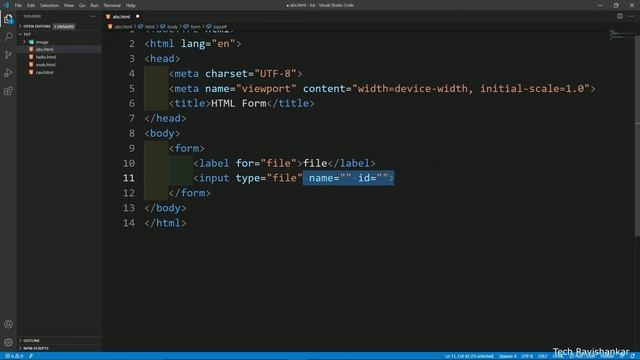
Task: Click the notifications bell in status bar
Action: tap(632, 356)
